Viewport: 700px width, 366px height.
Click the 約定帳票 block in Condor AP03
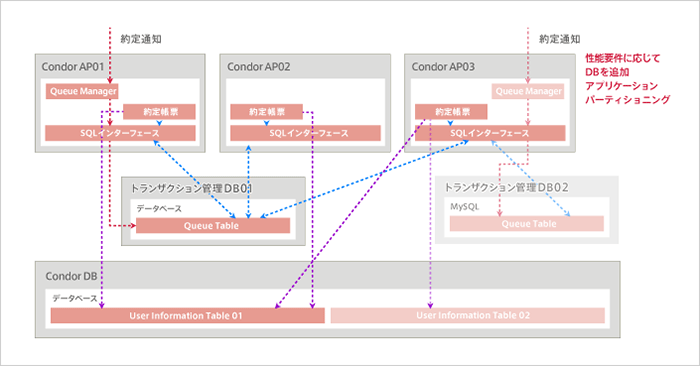(x=451, y=112)
